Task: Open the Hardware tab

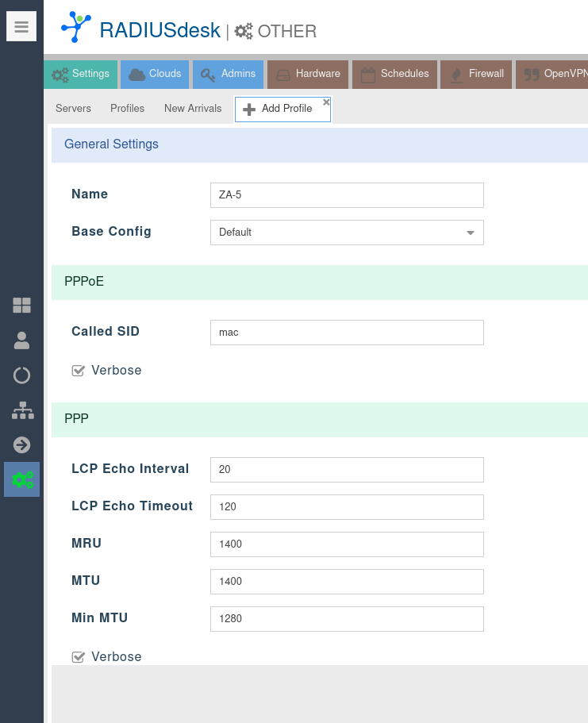Action: click(x=307, y=74)
